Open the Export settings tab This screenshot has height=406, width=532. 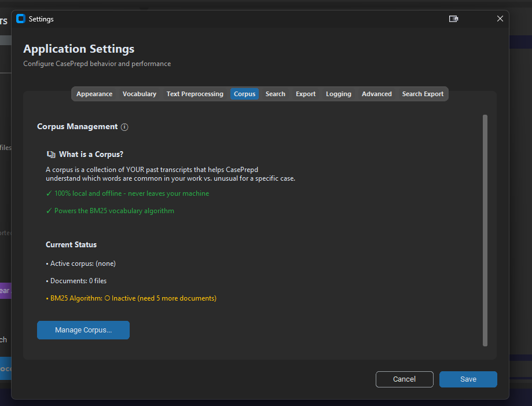coord(306,94)
